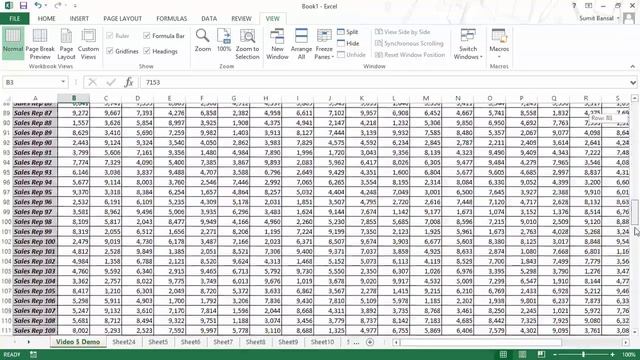The width and height of the screenshot is (640, 360).
Task: Switch to the PAGE LAYOUT tab
Action: point(122,18)
